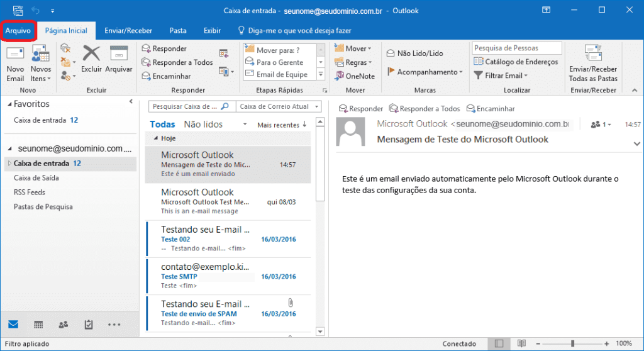Click Responder in reading pane

click(360, 108)
